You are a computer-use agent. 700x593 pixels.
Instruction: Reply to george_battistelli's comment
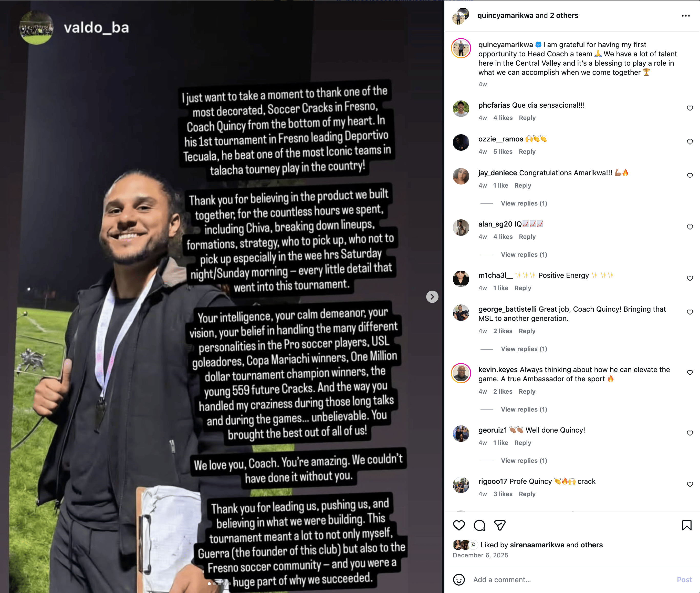[x=527, y=331]
